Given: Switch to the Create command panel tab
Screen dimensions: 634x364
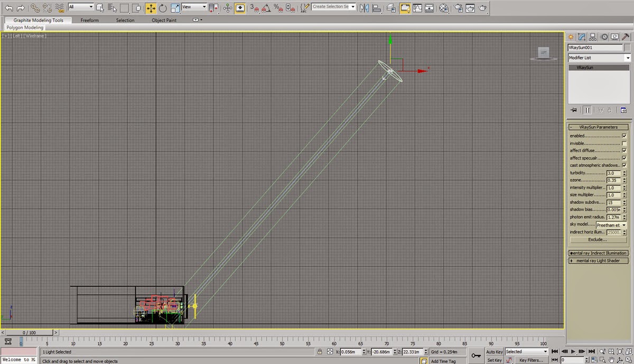Looking at the screenshot, I should tap(571, 37).
